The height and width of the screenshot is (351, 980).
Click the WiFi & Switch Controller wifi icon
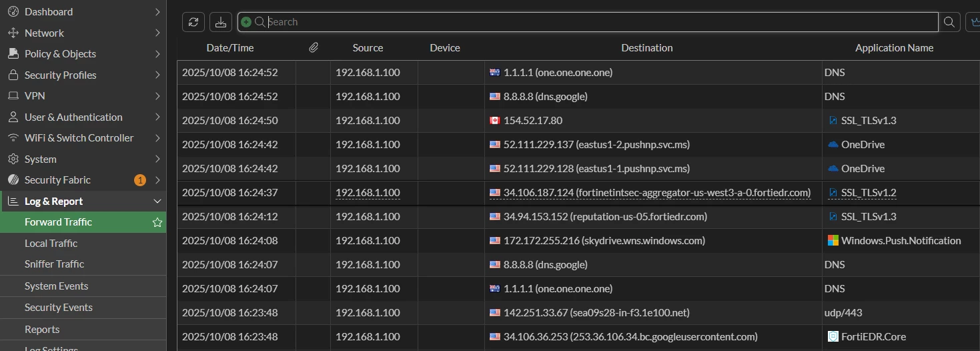click(13, 137)
